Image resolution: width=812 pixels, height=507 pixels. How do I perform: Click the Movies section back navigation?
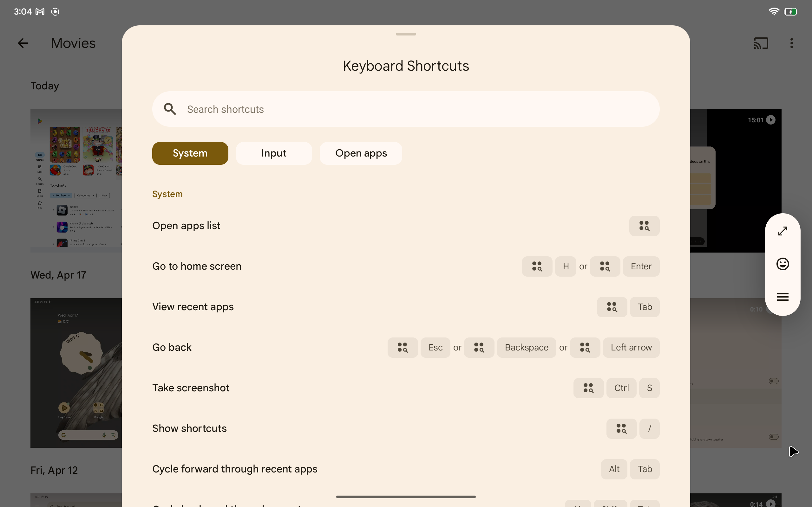(22, 43)
